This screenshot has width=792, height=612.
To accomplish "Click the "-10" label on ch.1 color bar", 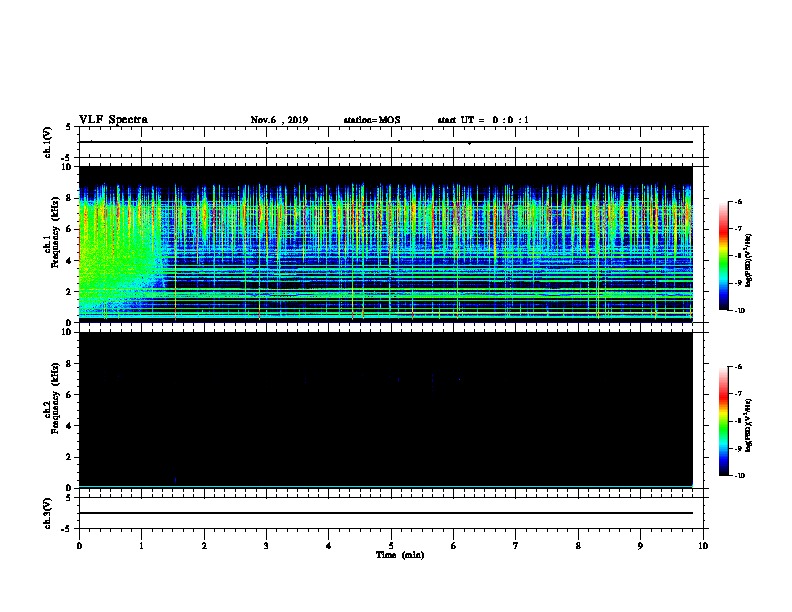I will [739, 310].
